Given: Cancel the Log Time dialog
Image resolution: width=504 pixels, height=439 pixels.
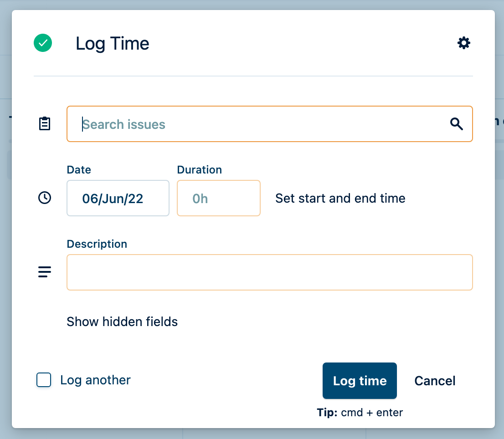Looking at the screenshot, I should [435, 381].
